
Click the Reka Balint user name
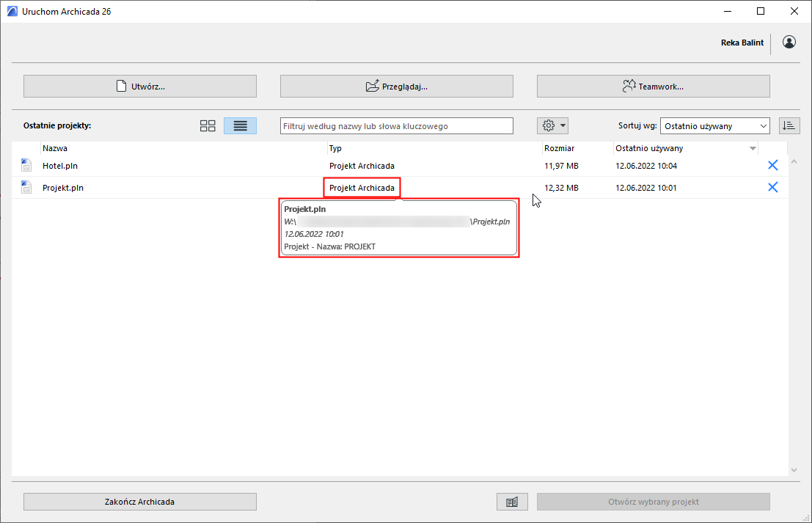click(x=742, y=43)
